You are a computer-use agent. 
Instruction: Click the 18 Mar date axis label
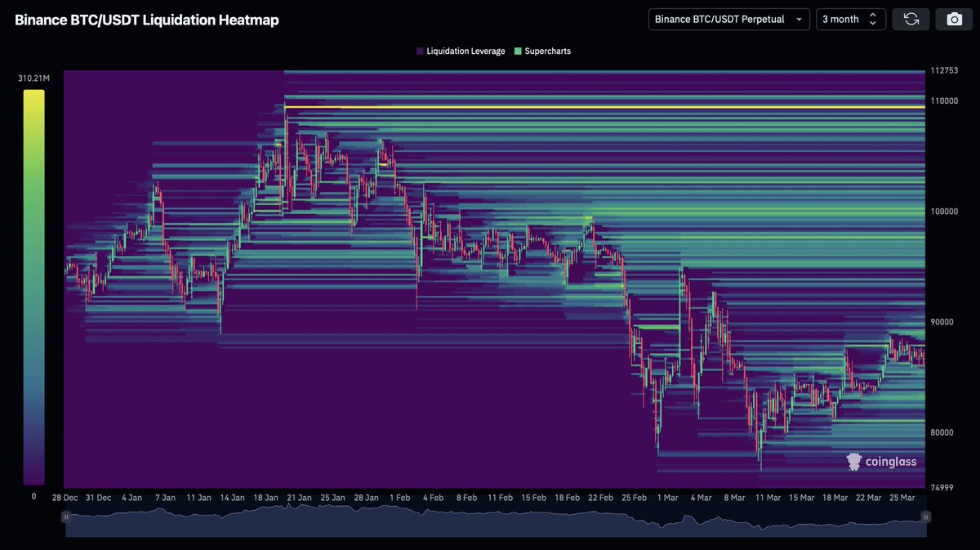click(835, 497)
